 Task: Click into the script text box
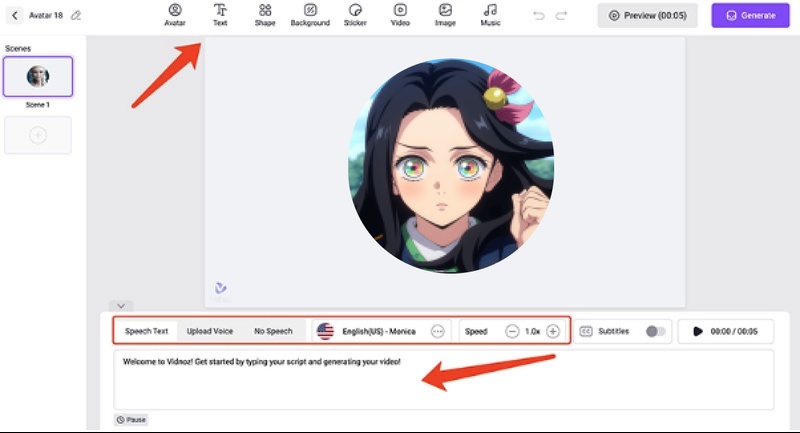pos(443,379)
